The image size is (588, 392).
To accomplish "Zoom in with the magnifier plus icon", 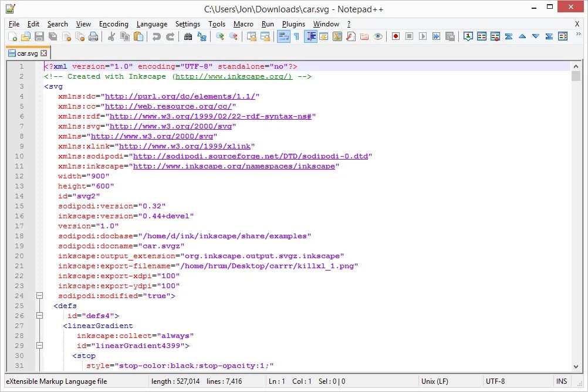I will pyautogui.click(x=219, y=36).
